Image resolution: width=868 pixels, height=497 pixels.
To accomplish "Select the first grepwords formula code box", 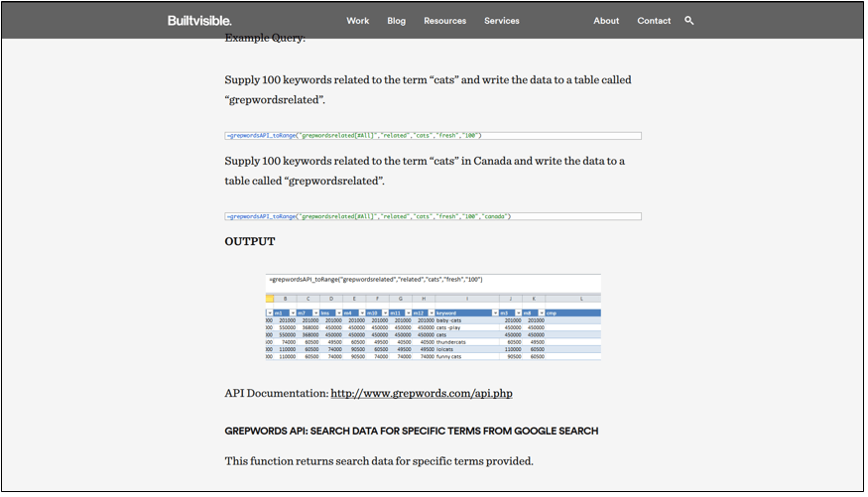I will [x=433, y=136].
